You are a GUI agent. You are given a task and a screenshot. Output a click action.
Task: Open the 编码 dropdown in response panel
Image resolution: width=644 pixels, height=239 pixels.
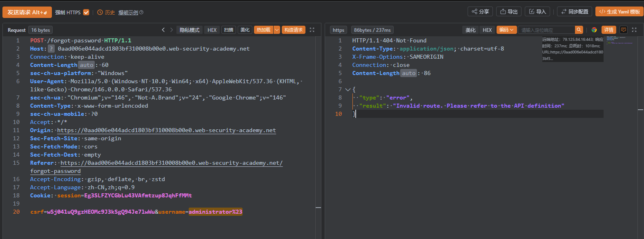[506, 30]
